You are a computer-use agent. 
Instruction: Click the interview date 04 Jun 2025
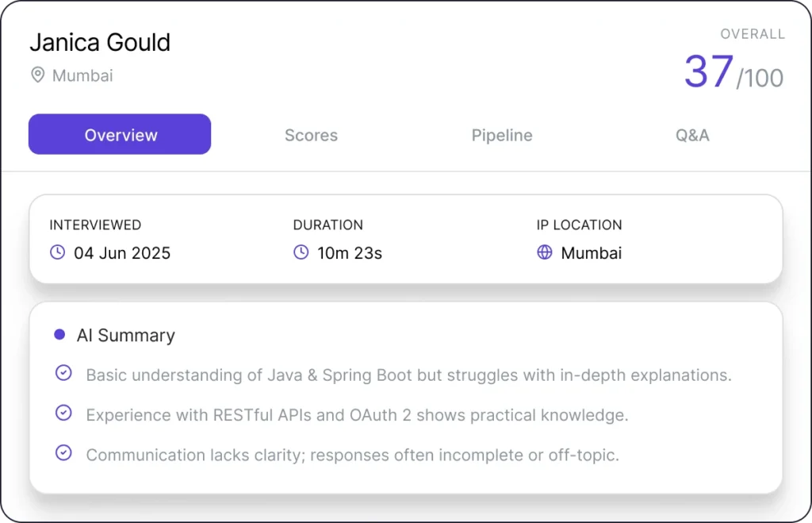click(x=122, y=253)
